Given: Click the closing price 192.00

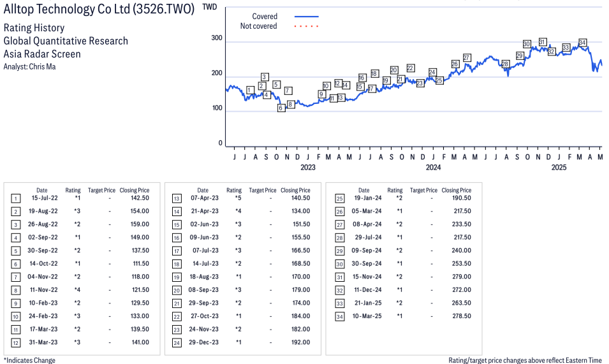Looking at the screenshot, I should [301, 342].
